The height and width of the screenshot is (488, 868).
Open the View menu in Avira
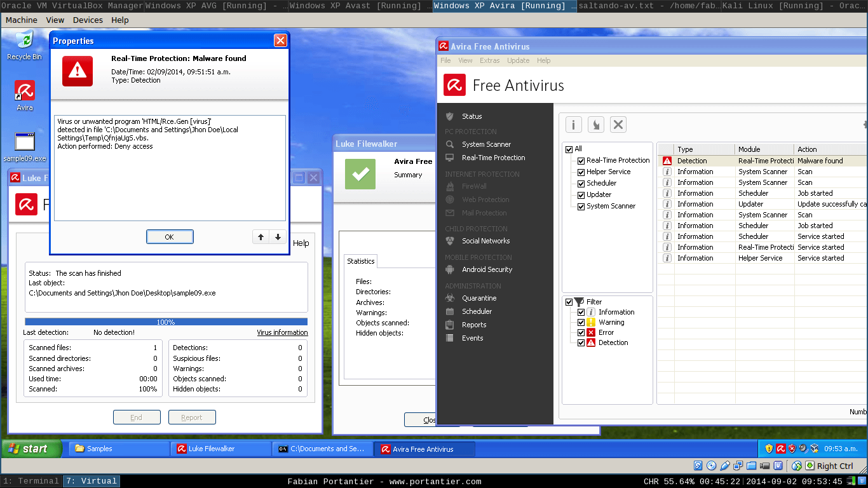[465, 60]
